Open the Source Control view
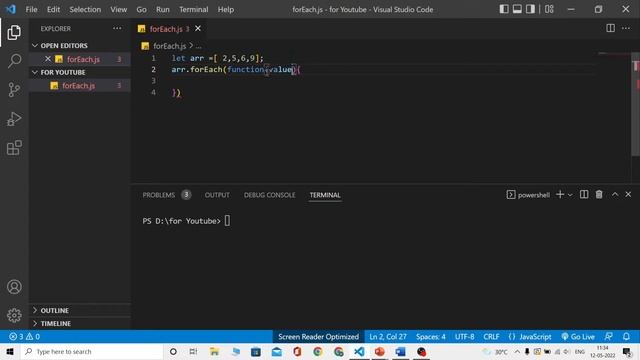The height and width of the screenshot is (360, 640). coord(14,90)
